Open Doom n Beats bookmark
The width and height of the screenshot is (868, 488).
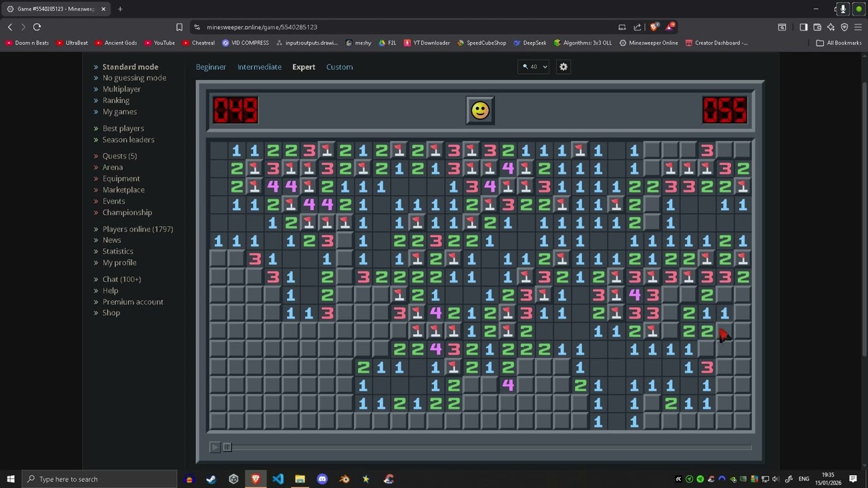click(27, 43)
